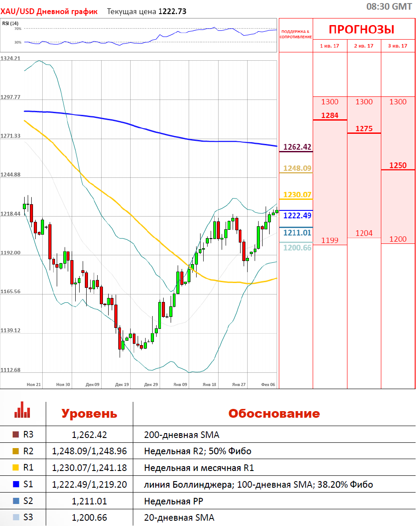Viewport: 420px width, 526px height.
Task: Click the red bar chart icon in table header
Action: tap(22, 410)
